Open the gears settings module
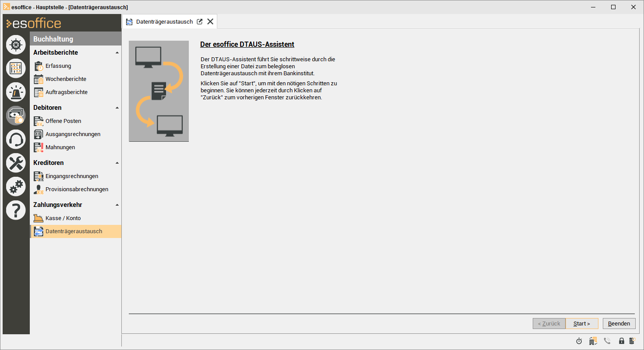The image size is (644, 350). 16,186
